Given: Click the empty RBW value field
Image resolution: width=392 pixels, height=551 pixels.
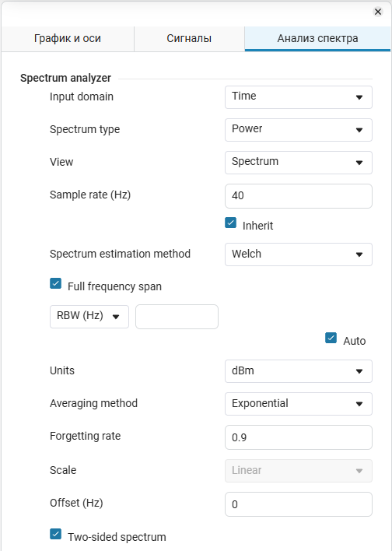Looking at the screenshot, I should tap(177, 317).
